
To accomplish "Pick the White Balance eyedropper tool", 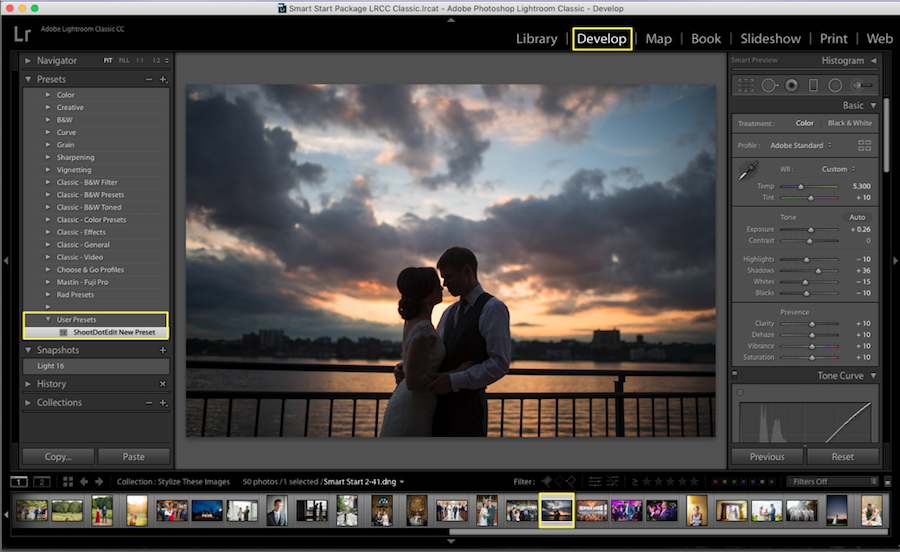I will click(748, 170).
